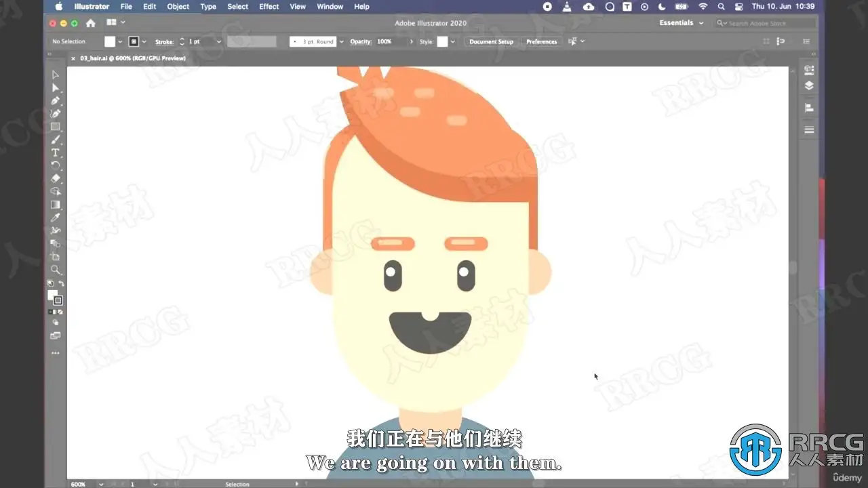This screenshot has width=868, height=488.
Task: Open macOS Spotlight search
Action: (x=721, y=7)
